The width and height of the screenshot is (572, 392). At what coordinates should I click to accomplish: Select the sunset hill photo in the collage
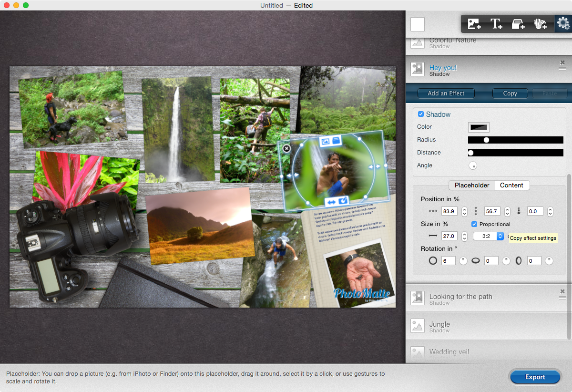pos(200,225)
